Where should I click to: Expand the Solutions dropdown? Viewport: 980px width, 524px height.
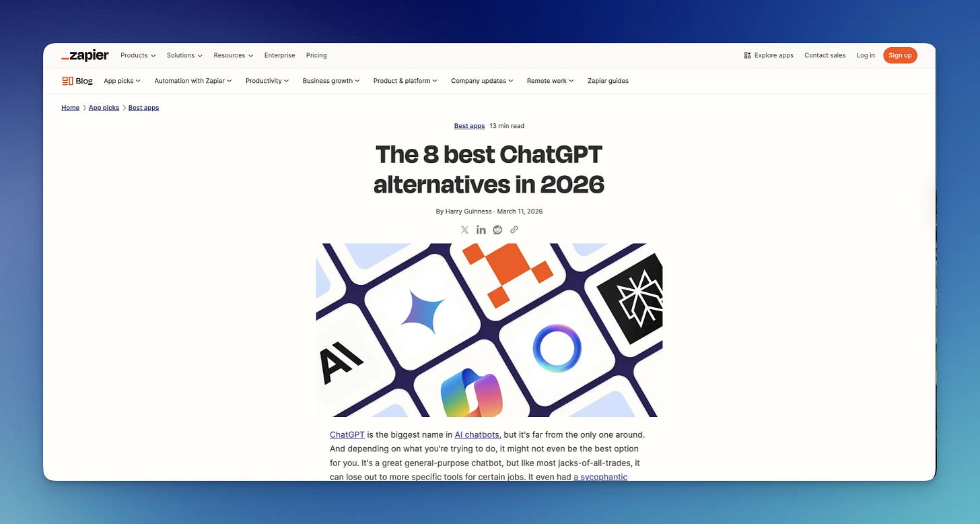tap(184, 55)
